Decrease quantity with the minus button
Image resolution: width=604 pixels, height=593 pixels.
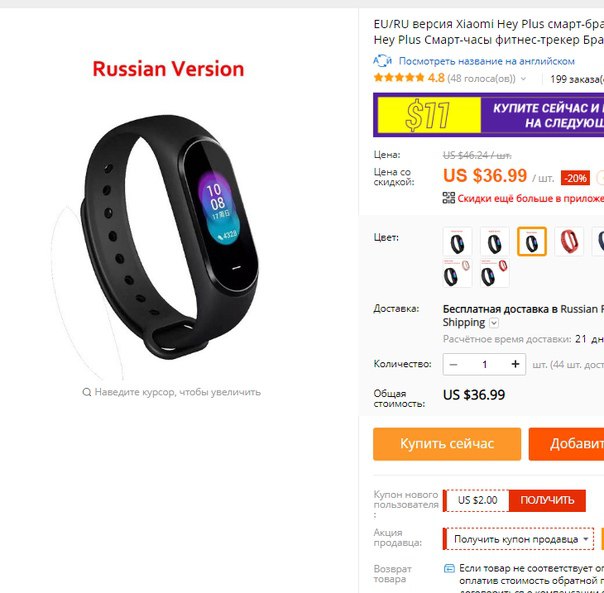click(453, 365)
